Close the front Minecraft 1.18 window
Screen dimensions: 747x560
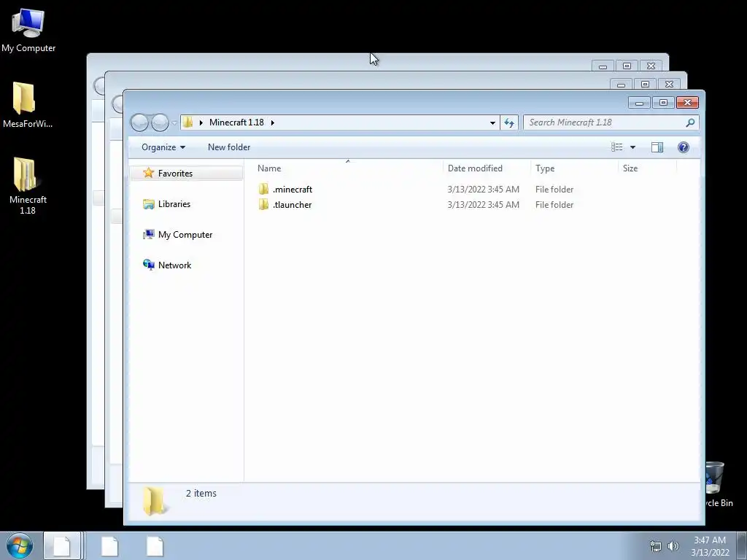click(687, 102)
